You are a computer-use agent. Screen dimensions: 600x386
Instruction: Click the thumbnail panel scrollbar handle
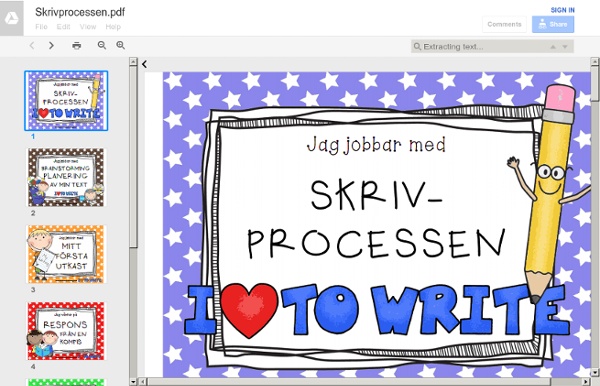pos(133,157)
